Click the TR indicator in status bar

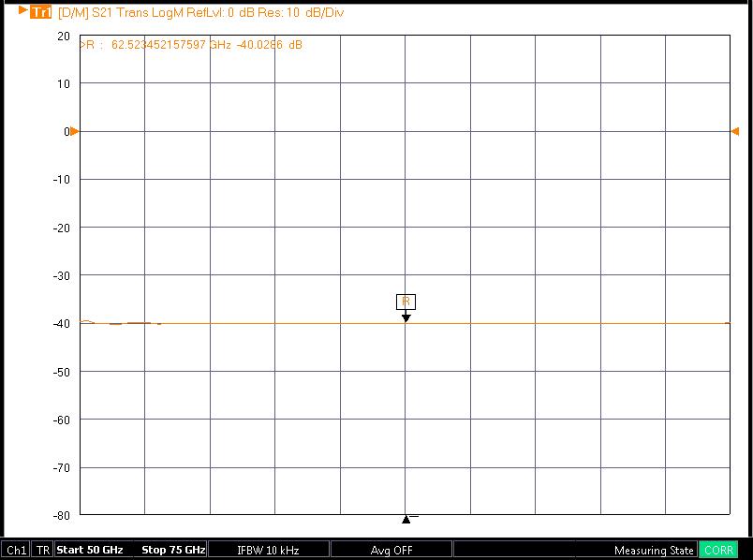[x=43, y=550]
